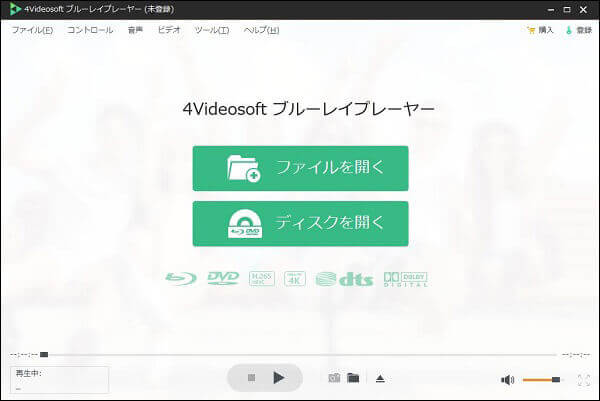Viewport: 600px width, 401px height.
Task: Click the 4Videosoft app logo icon
Action: pos(15,9)
